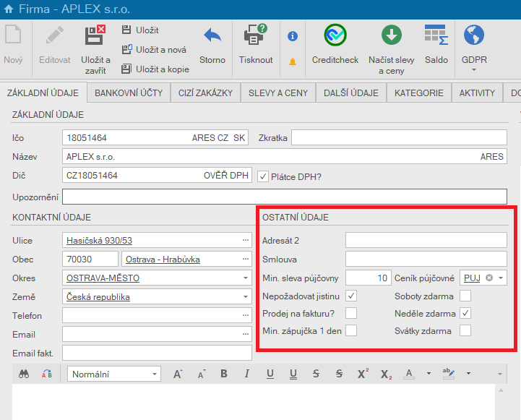
Task: Toggle Neděle zdarma checkbox
Action: tap(465, 313)
